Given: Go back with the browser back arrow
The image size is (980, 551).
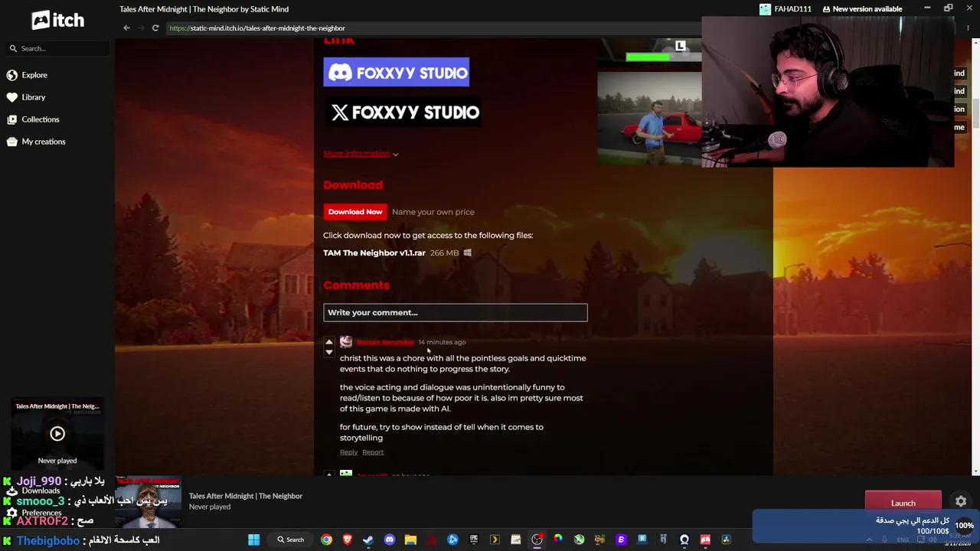Looking at the screenshot, I should click(127, 28).
